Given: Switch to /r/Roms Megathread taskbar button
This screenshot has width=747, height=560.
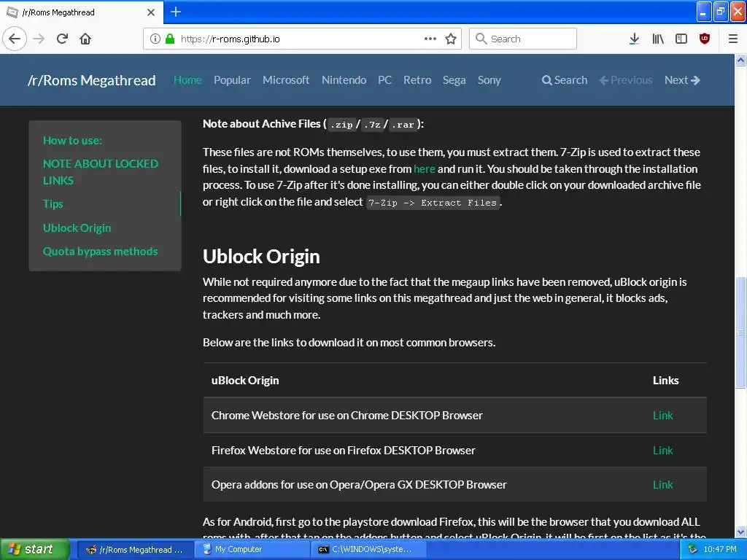Looking at the screenshot, I should 135,550.
